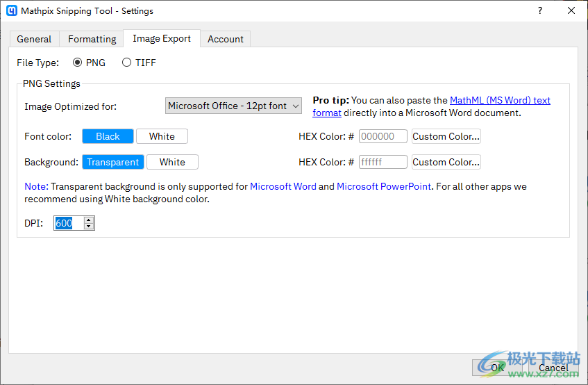Click font HEX Color field showing 000000
The width and height of the screenshot is (588, 385).
tap(383, 136)
